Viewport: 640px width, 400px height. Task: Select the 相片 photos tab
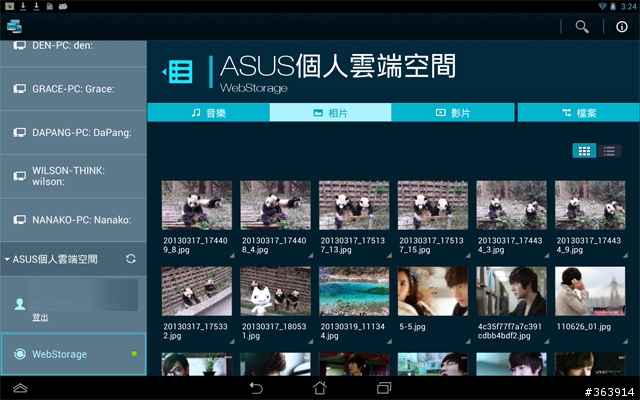click(x=330, y=112)
